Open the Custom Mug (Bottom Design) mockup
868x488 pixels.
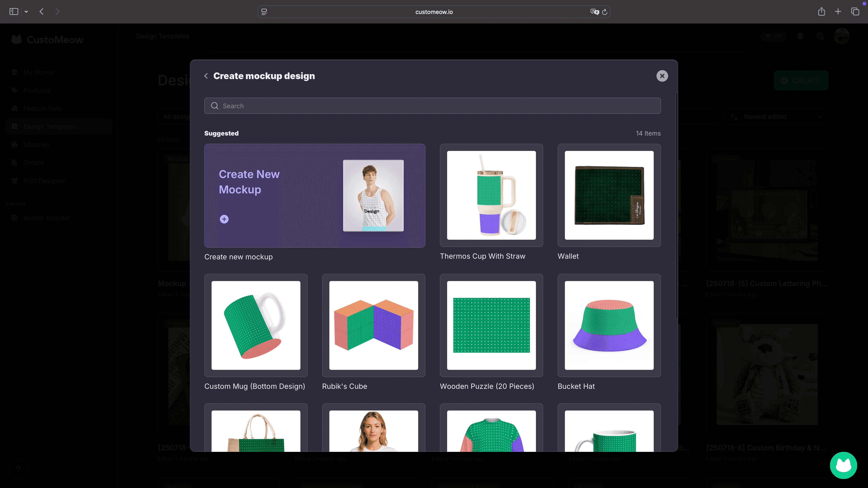coord(256,325)
